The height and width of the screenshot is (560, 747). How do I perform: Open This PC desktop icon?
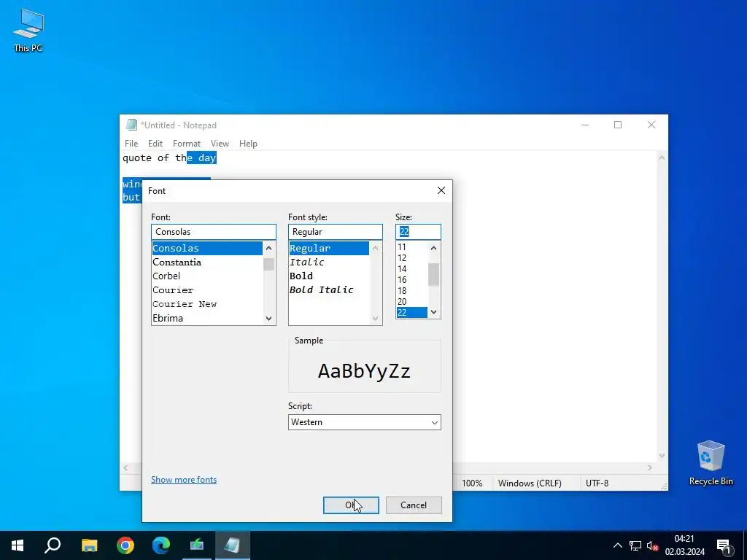(28, 31)
